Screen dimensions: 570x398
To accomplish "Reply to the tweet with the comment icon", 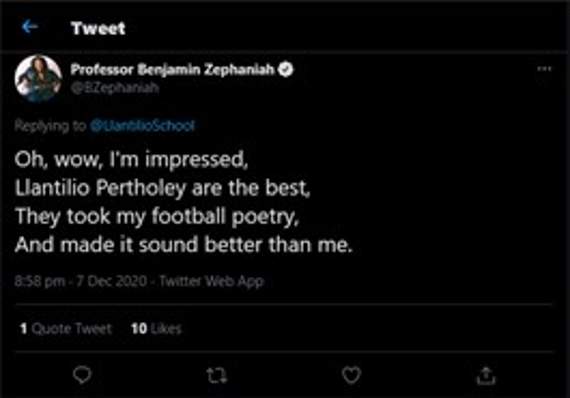I will 82,375.
